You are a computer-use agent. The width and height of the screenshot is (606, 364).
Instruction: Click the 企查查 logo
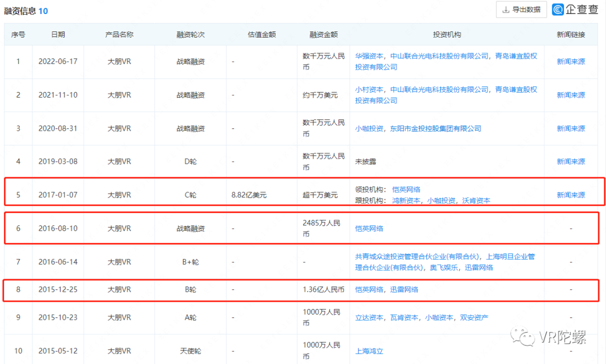click(x=575, y=10)
